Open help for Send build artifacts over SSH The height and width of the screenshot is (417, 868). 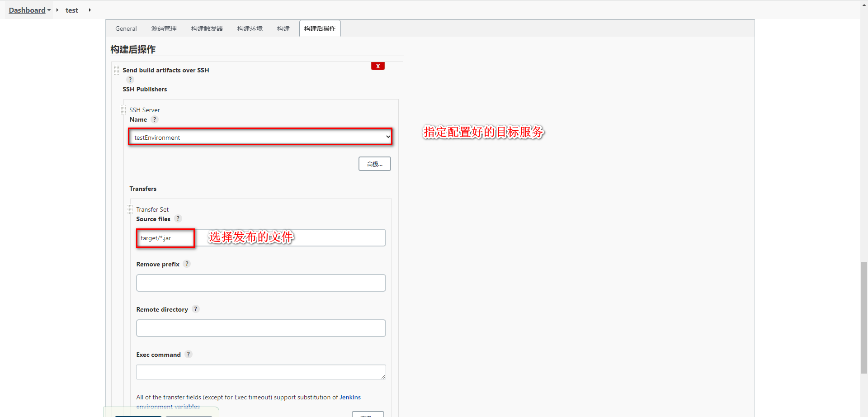coord(130,80)
